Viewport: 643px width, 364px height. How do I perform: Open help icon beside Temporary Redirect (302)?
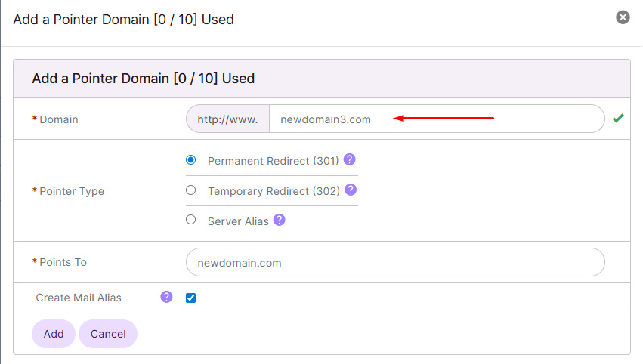pos(351,190)
